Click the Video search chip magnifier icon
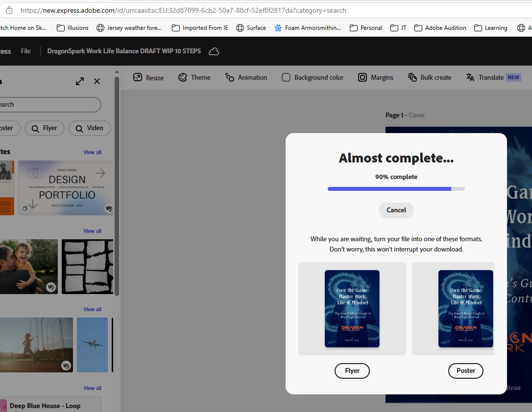Image resolution: width=532 pixels, height=412 pixels. [x=79, y=128]
